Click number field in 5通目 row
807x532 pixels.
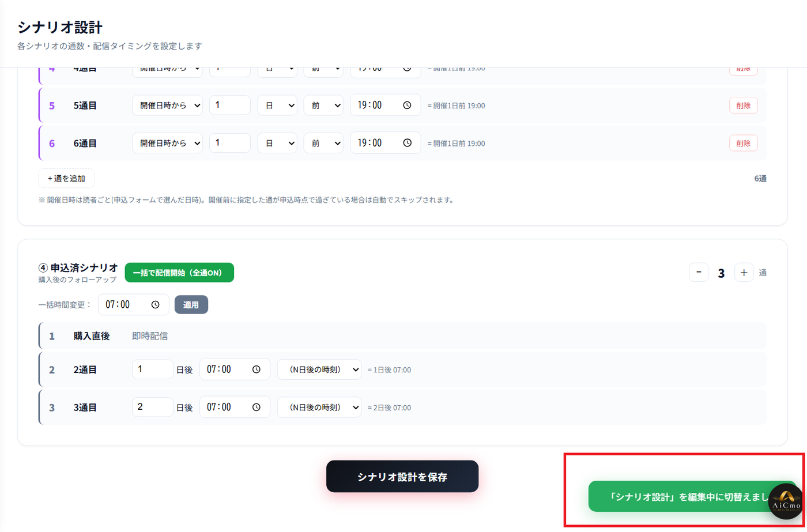coord(229,105)
